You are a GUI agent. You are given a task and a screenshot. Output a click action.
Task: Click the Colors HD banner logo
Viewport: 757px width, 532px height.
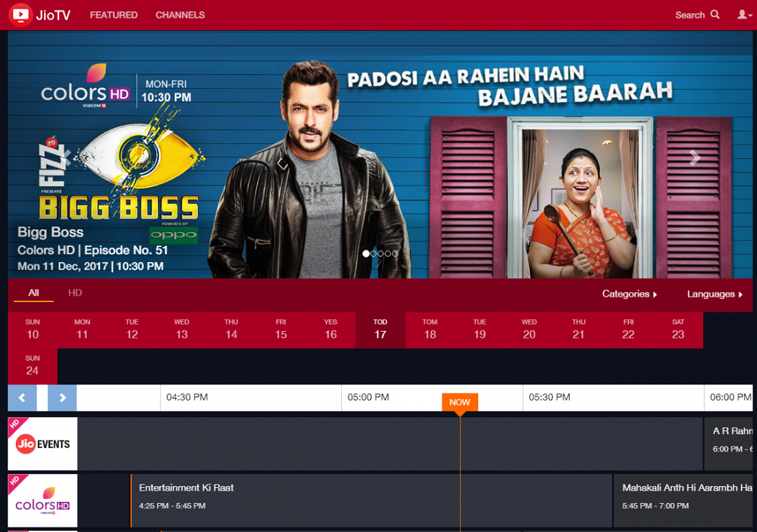click(85, 86)
